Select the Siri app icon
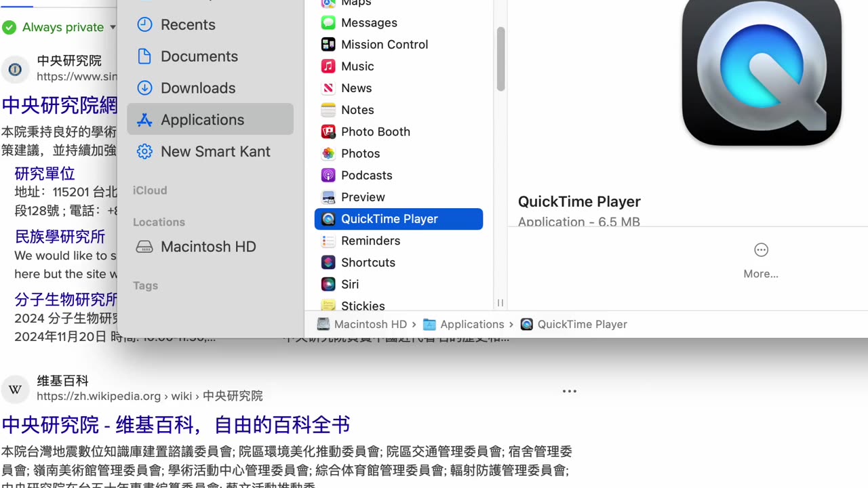Viewport: 868px width, 488px height. pos(328,284)
